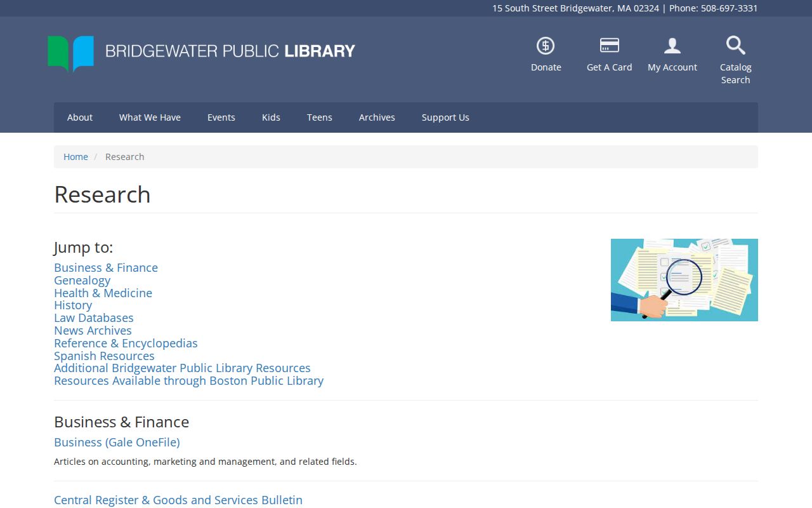Jump to Spanish Resources section
Viewport: 812px width, 508px height.
(104, 356)
